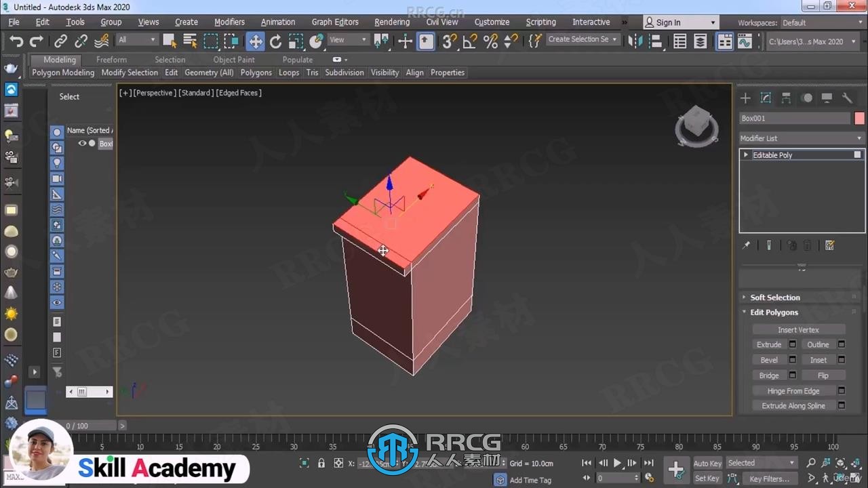Open the Create Selection Set dropdown
Image resolution: width=868 pixels, height=488 pixels.
click(583, 39)
